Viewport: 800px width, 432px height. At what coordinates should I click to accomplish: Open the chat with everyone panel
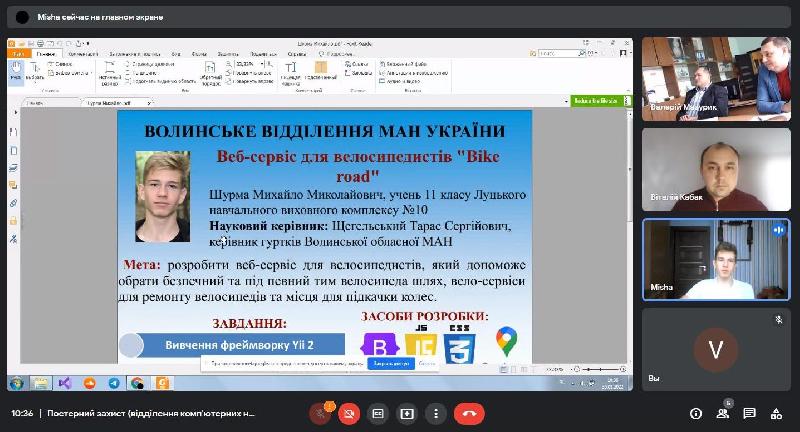(x=749, y=413)
